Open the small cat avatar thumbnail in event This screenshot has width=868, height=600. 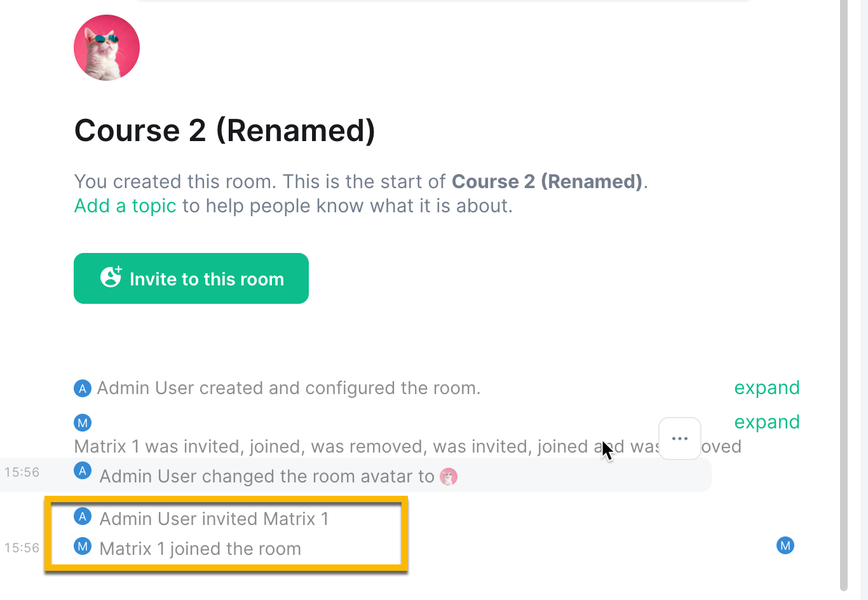coord(449,477)
